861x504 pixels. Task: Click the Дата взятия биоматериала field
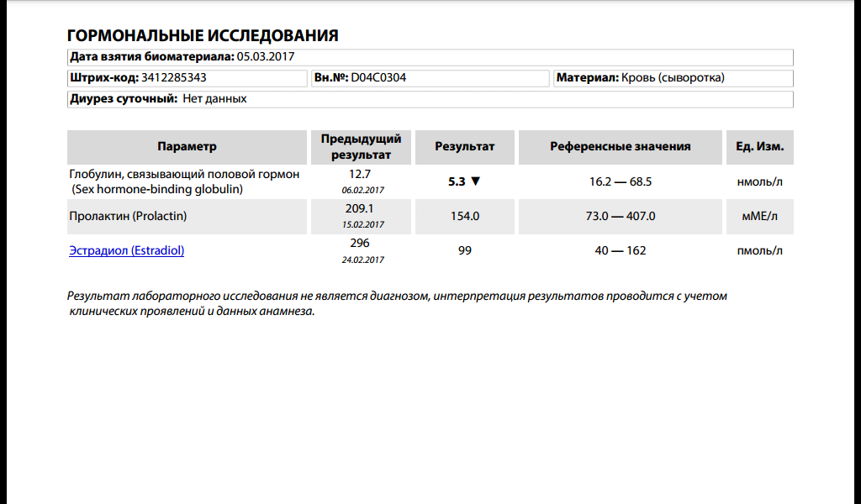tap(430, 57)
